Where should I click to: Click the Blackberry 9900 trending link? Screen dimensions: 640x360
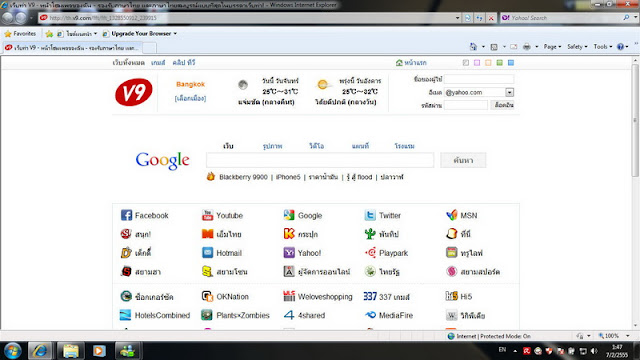tap(243, 177)
